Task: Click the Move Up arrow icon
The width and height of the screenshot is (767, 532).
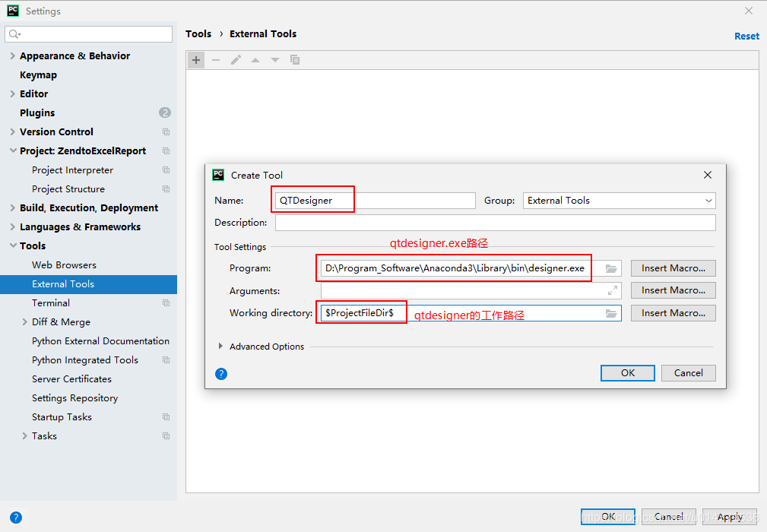Action: (255, 60)
